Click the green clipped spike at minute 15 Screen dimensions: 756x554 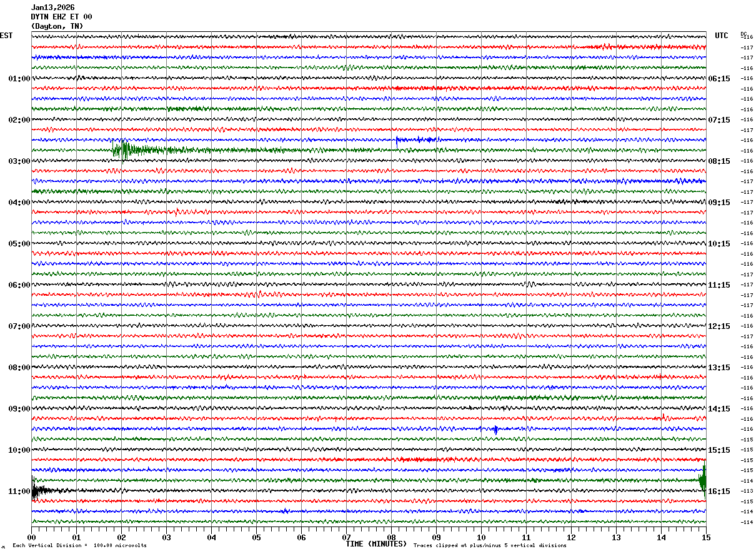click(x=703, y=480)
